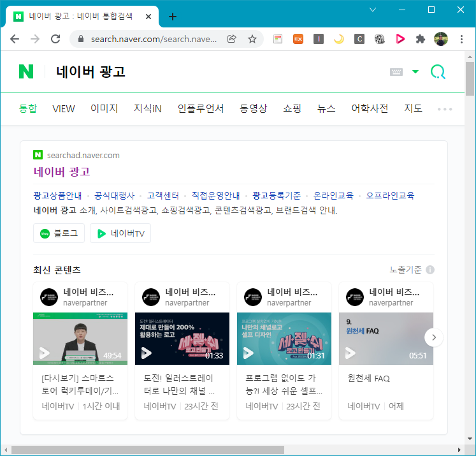Click the padlock site info icon
This screenshot has width=476, height=456.
(x=81, y=39)
